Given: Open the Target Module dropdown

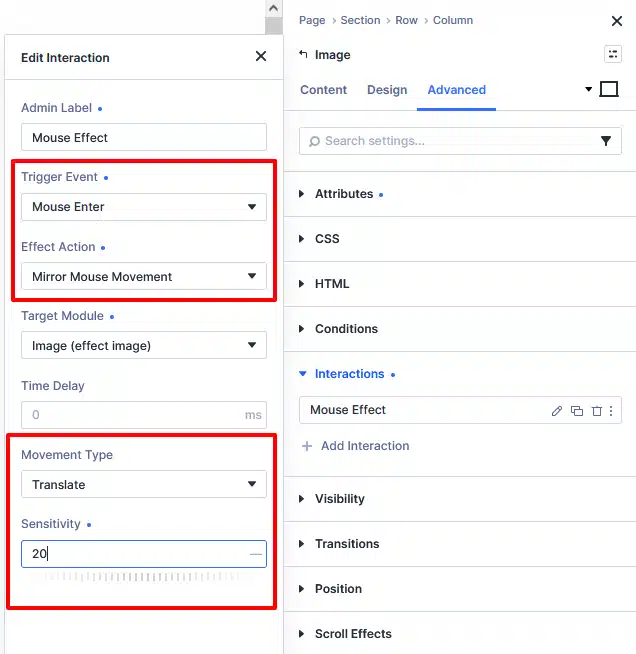Looking at the screenshot, I should pos(144,345).
